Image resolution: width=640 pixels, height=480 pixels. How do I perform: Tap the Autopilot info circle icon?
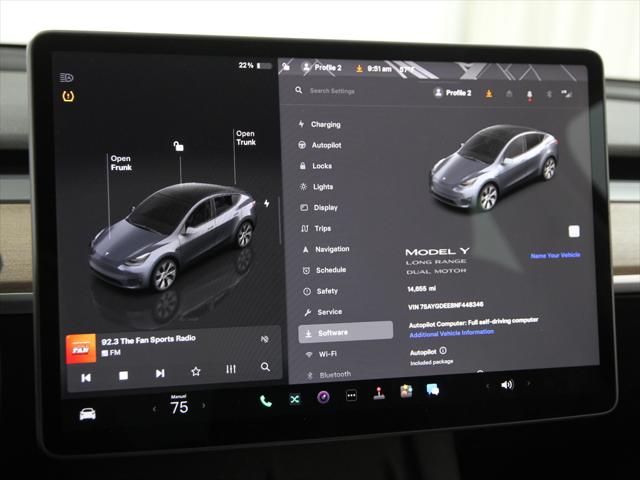[x=443, y=350]
